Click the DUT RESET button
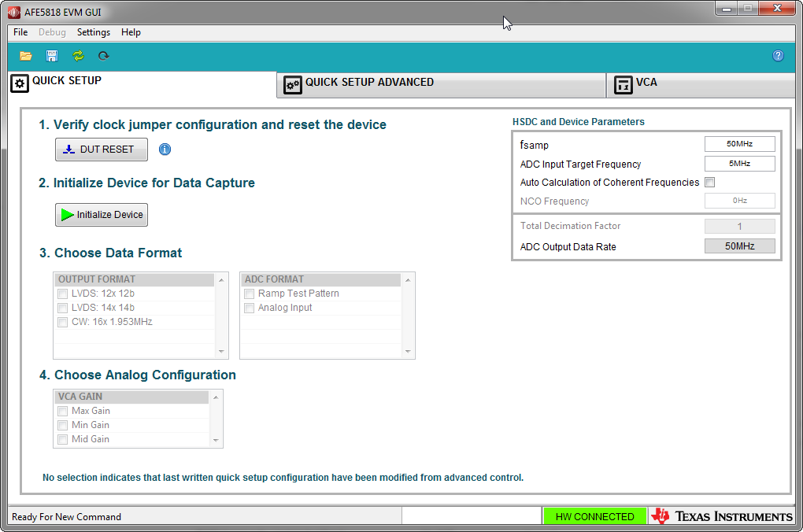Screen dimensions: 803x532 coord(102,150)
